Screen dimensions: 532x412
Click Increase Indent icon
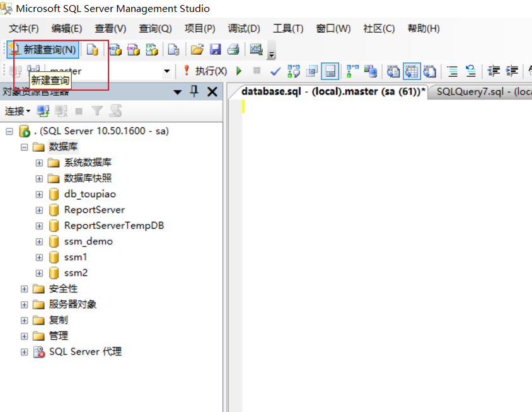(x=512, y=71)
